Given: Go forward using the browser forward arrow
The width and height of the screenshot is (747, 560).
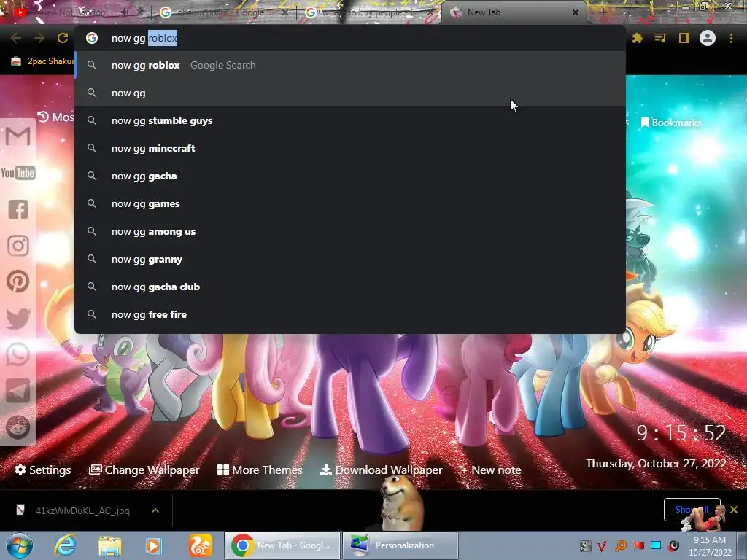Looking at the screenshot, I should (39, 38).
